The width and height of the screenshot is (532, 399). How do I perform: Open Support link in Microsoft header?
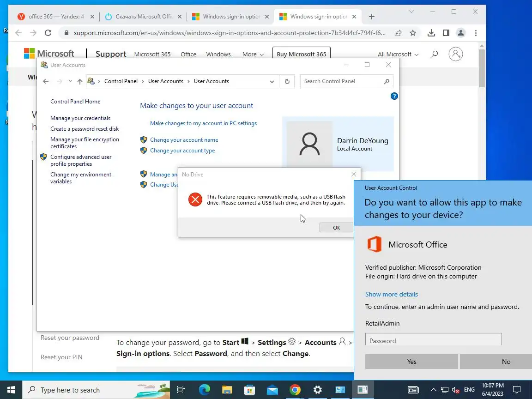(111, 54)
